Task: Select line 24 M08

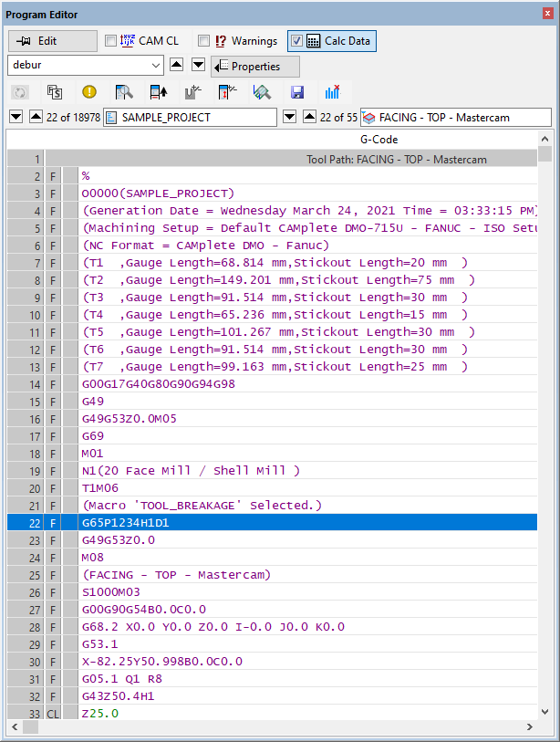Action: tap(272, 558)
